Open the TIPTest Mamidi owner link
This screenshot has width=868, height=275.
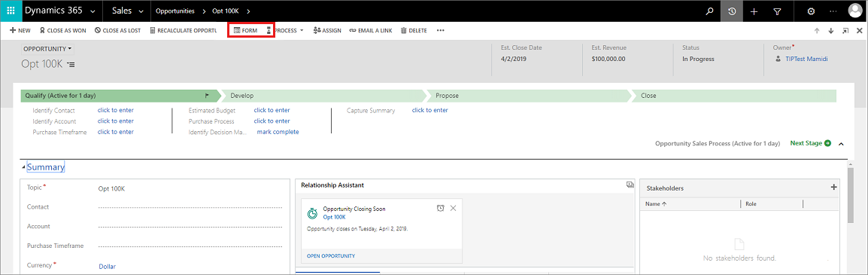click(x=806, y=59)
